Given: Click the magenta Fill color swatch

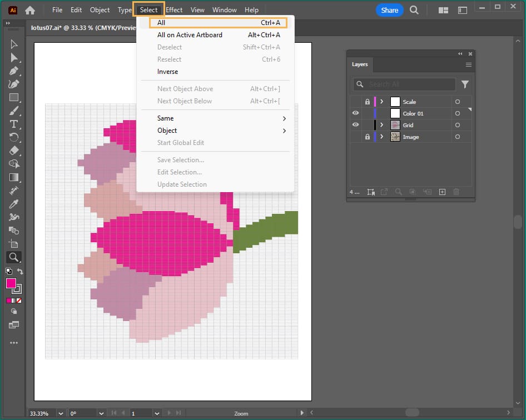Looking at the screenshot, I should tap(11, 283).
